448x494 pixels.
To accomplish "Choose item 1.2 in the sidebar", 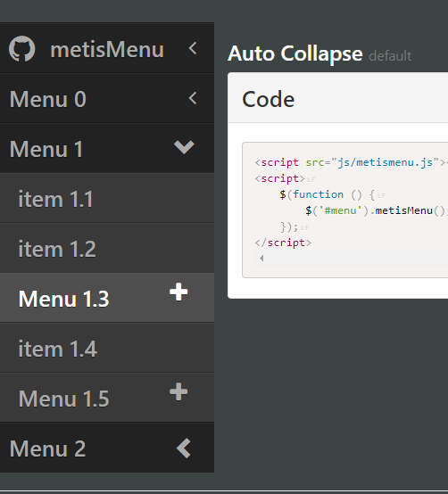I will [x=107, y=248].
